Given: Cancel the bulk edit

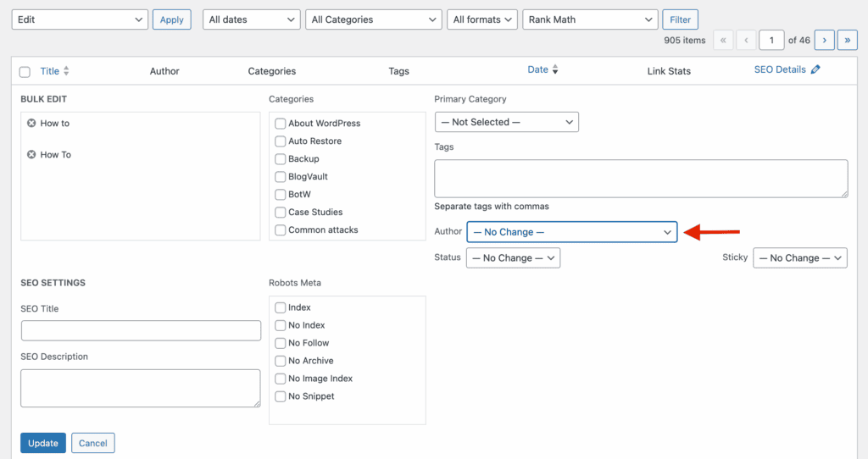Looking at the screenshot, I should pyautogui.click(x=93, y=443).
